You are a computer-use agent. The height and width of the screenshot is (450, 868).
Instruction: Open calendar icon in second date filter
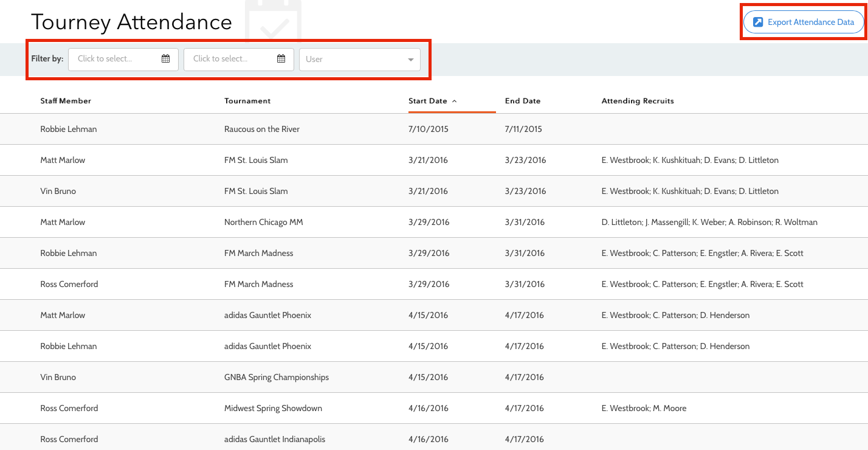281,59
